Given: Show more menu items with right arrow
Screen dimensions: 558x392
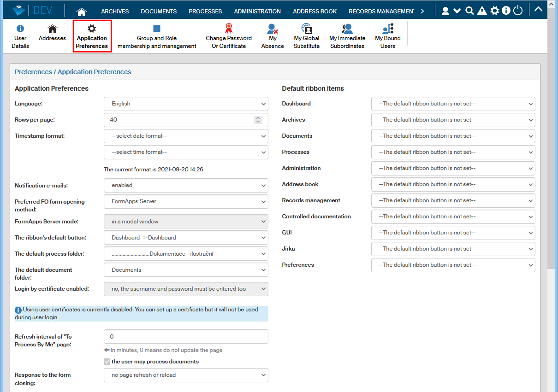Looking at the screenshot, I should [422, 11].
